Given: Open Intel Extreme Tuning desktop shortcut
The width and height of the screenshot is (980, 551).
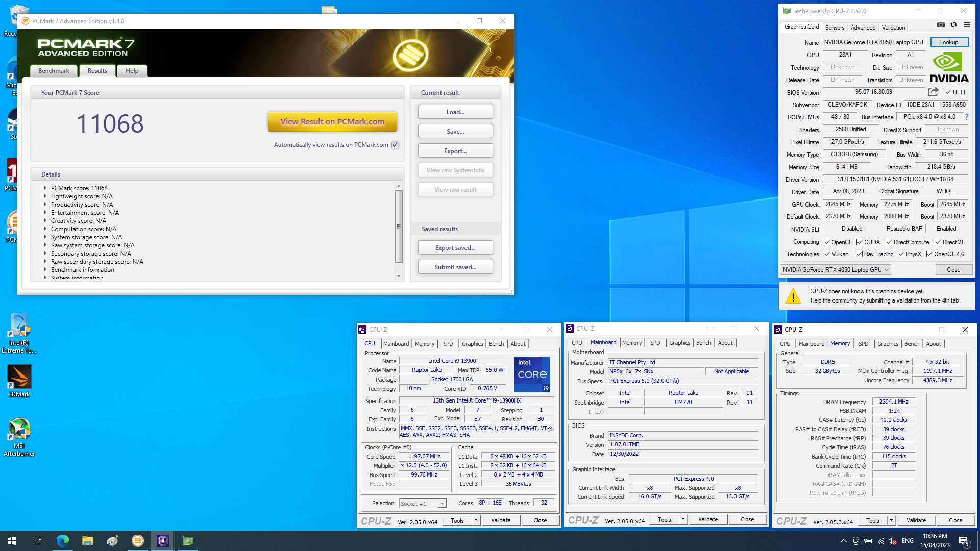Looking at the screenshot, I should pos(19,334).
